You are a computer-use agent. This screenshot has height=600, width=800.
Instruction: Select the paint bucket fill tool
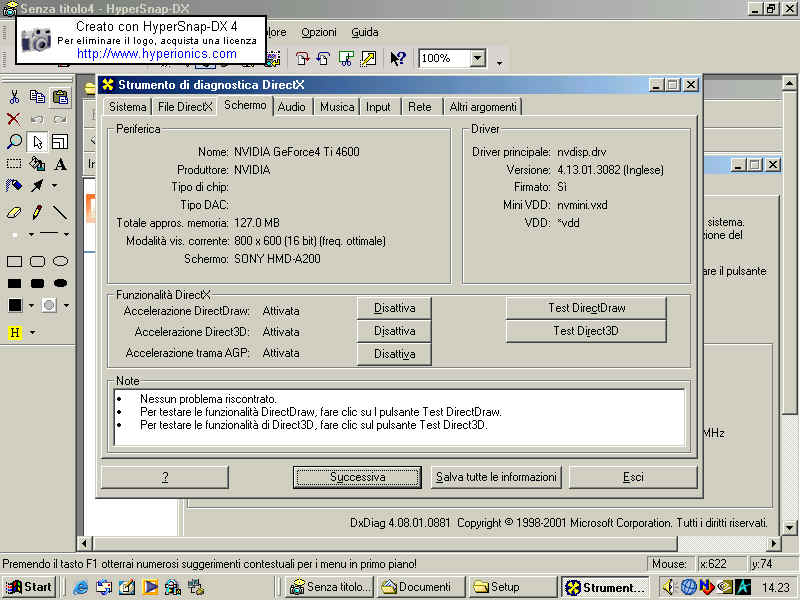click(x=37, y=164)
